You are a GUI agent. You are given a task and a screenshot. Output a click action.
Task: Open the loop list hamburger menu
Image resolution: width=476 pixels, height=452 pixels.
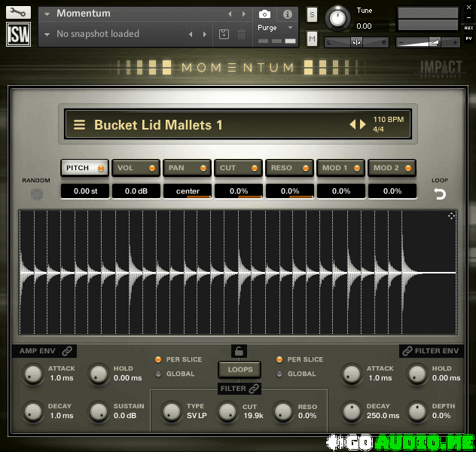(x=79, y=125)
